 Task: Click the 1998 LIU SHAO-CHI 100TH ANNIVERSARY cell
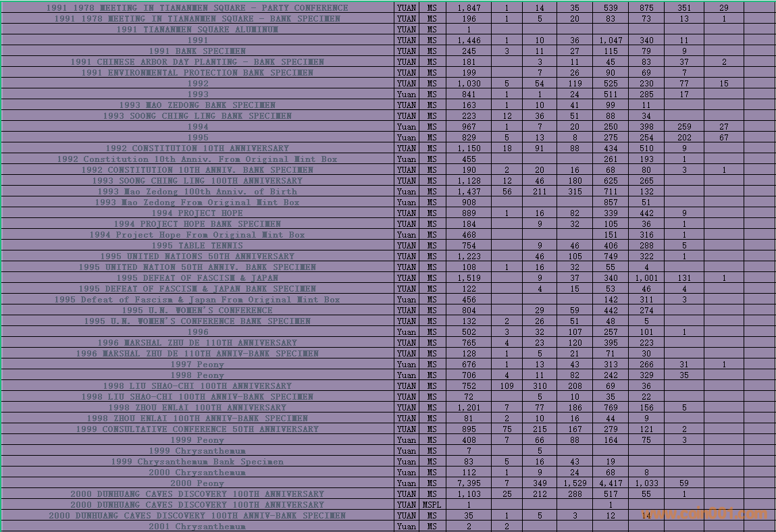pyautogui.click(x=197, y=386)
